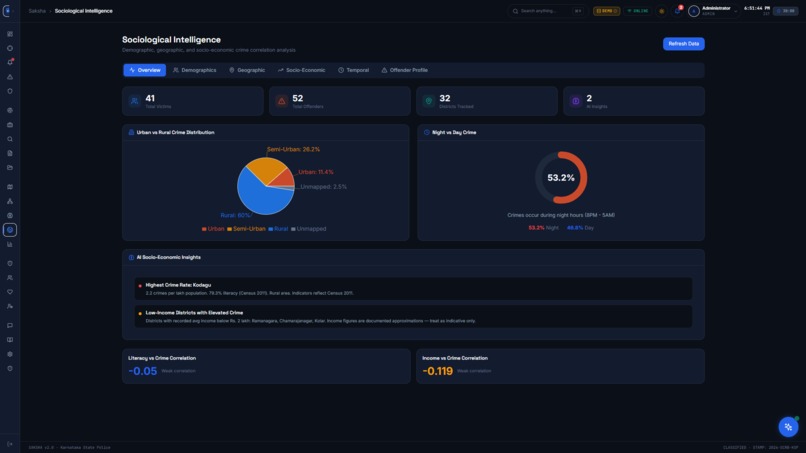Viewport: 806px width, 453px height.
Task: Switch to the Socio-Economic tab
Action: click(302, 70)
